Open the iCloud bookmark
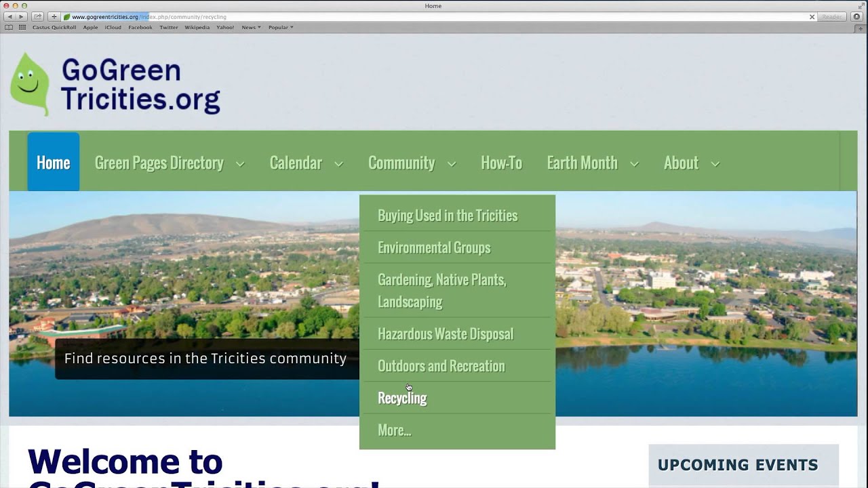 113,27
